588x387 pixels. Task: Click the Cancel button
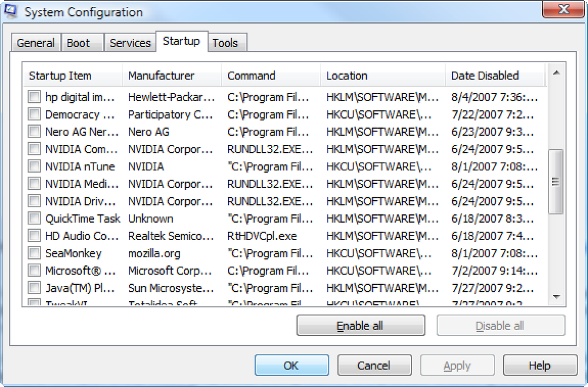pos(374,365)
